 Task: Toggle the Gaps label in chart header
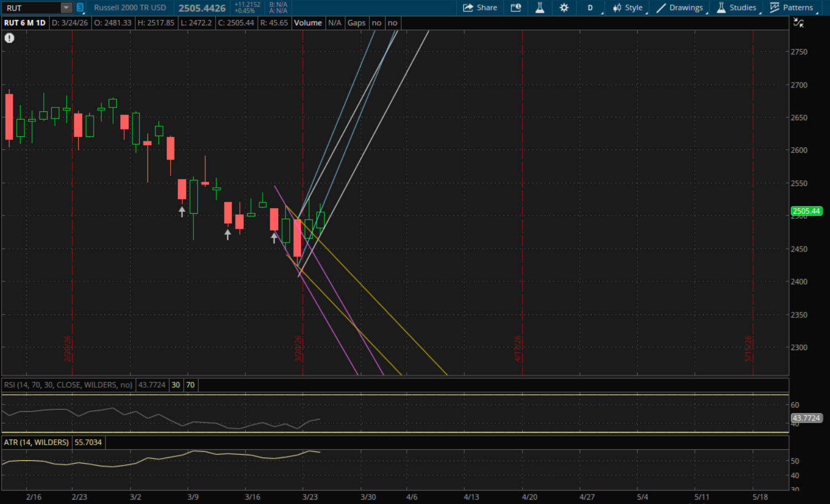[x=356, y=23]
